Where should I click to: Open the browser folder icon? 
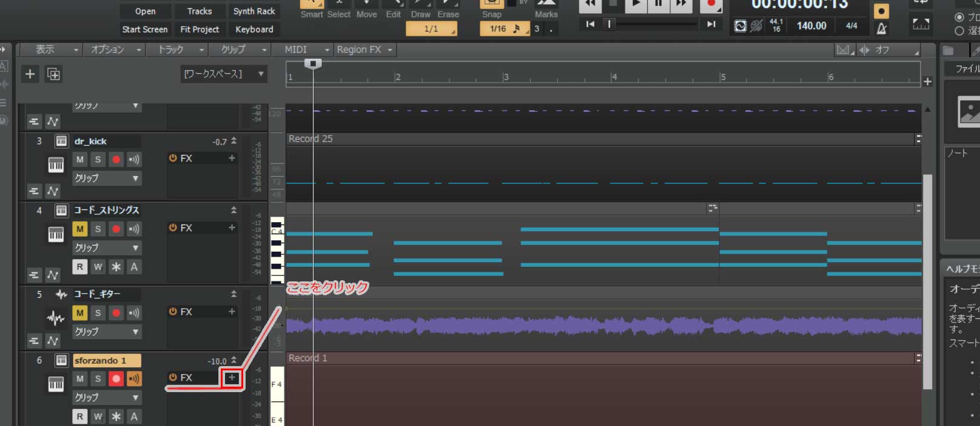(x=948, y=51)
